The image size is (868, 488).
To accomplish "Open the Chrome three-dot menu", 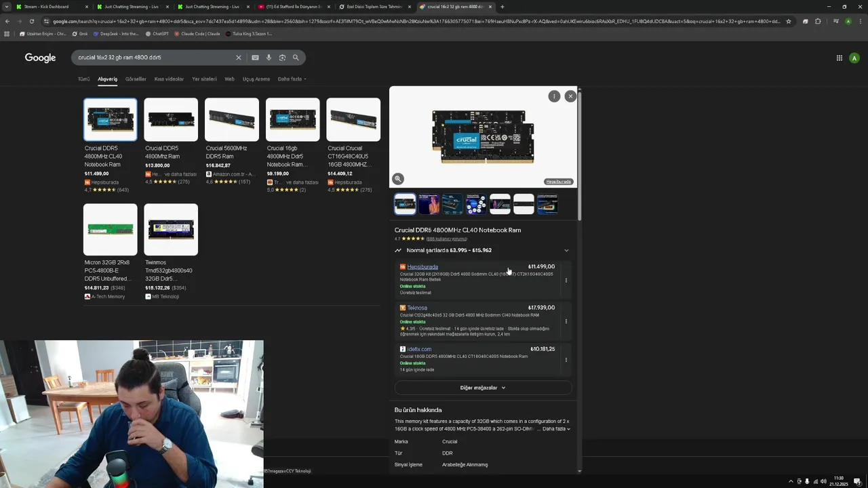I will [860, 21].
